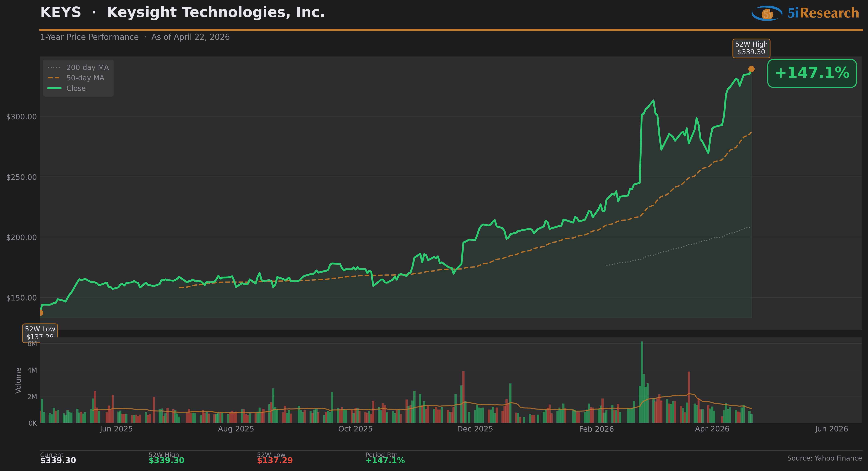Click the 50-day MA dashed legend symbol
This screenshot has height=471, width=868.
54,78
